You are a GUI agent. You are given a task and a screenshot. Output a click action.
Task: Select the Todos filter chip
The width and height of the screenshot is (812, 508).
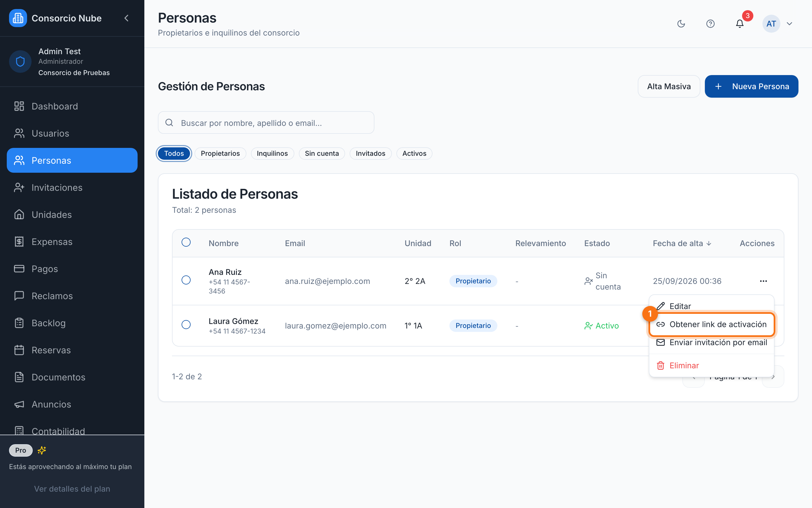(174, 154)
